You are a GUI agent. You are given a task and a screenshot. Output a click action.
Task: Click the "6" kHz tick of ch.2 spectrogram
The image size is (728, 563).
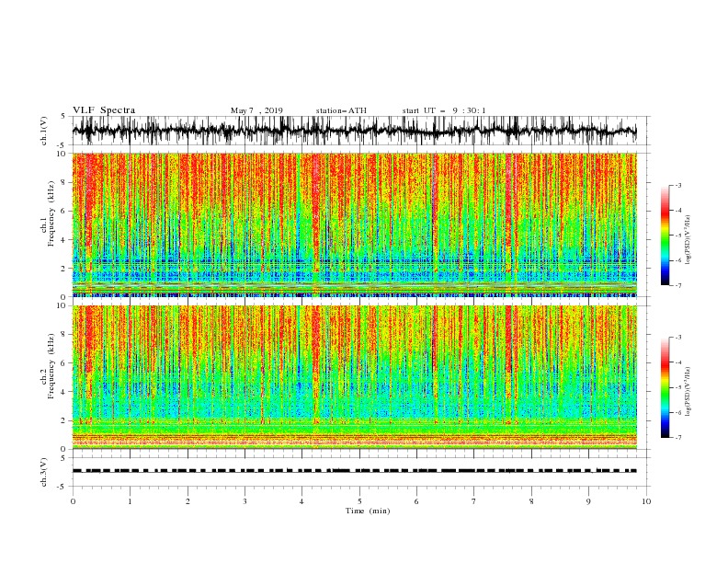[63, 363]
